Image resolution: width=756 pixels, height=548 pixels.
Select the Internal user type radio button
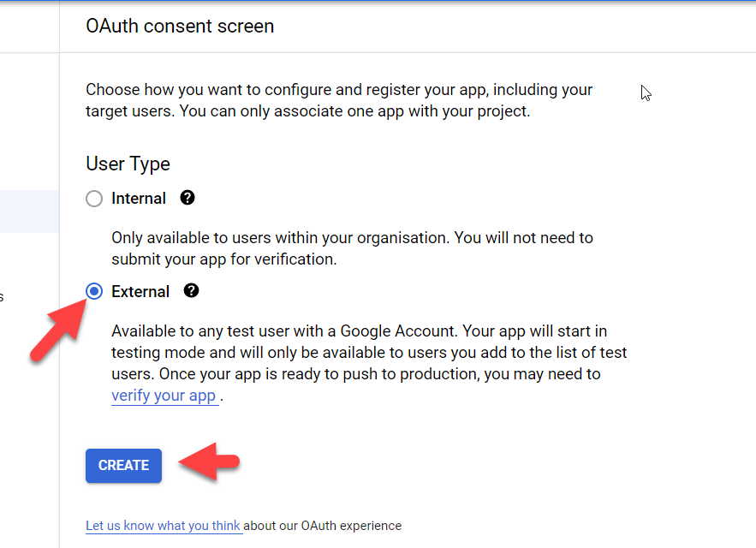(94, 199)
